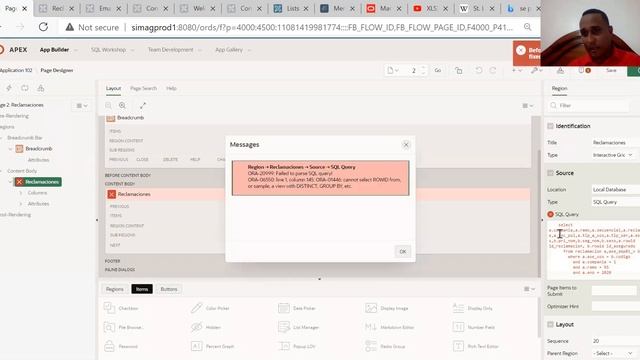Select the Hidden item type
Image resolution: width=640 pixels, height=360 pixels.
click(x=206, y=327)
